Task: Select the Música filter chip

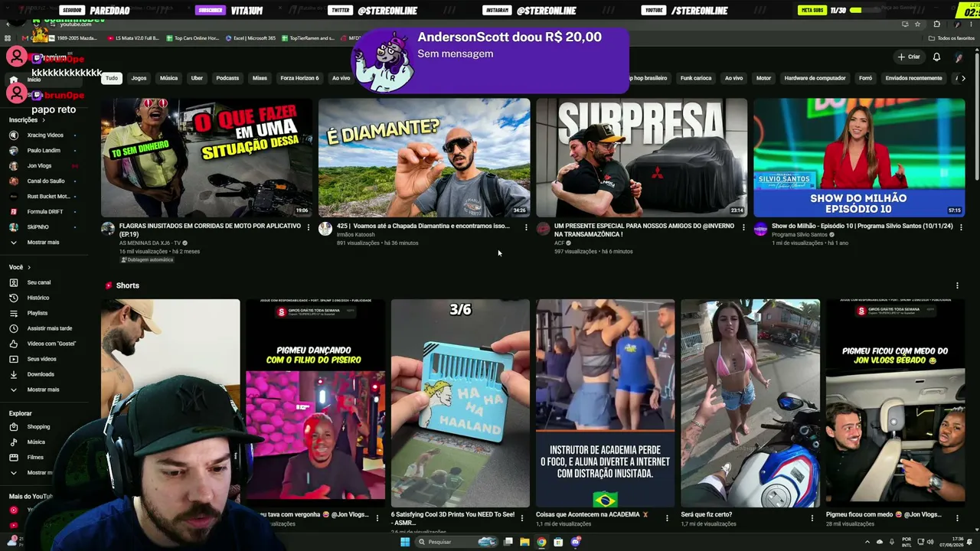Action: (169, 78)
